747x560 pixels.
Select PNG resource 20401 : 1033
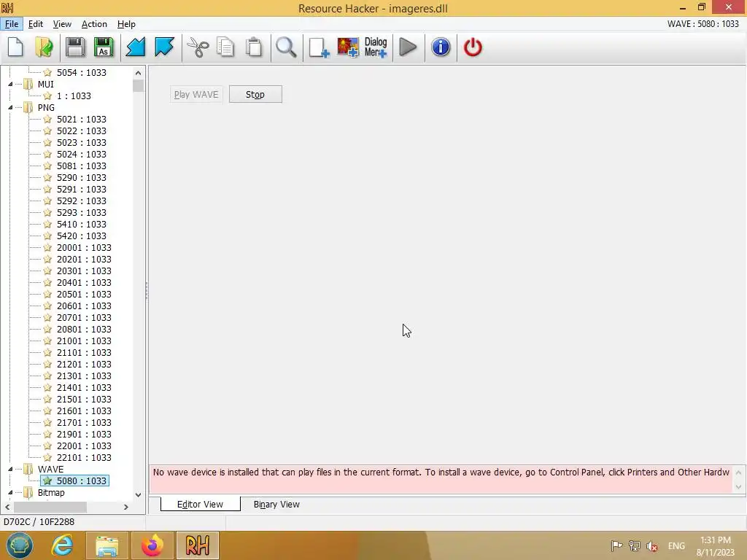tap(84, 282)
